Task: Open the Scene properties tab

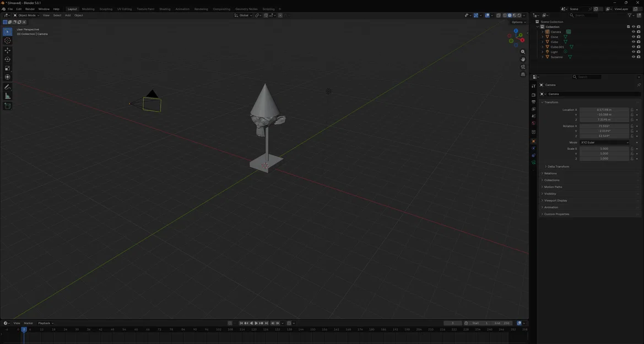Action: (533, 116)
